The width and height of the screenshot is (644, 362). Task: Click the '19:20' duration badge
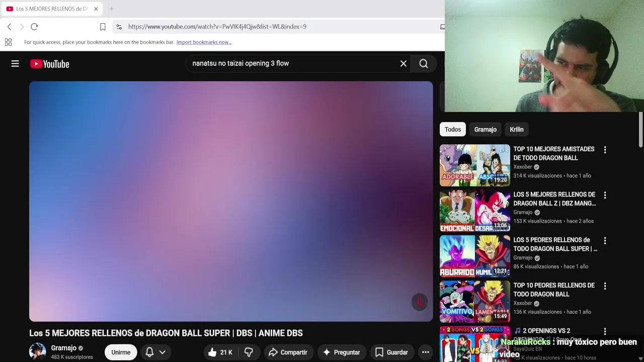click(x=500, y=180)
